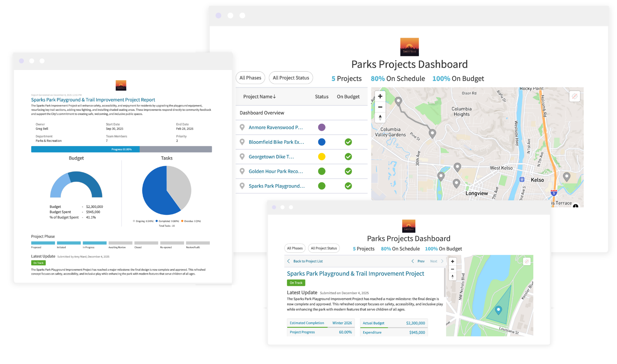Click the On Budget column header
This screenshot has width=617, height=364.
point(348,97)
